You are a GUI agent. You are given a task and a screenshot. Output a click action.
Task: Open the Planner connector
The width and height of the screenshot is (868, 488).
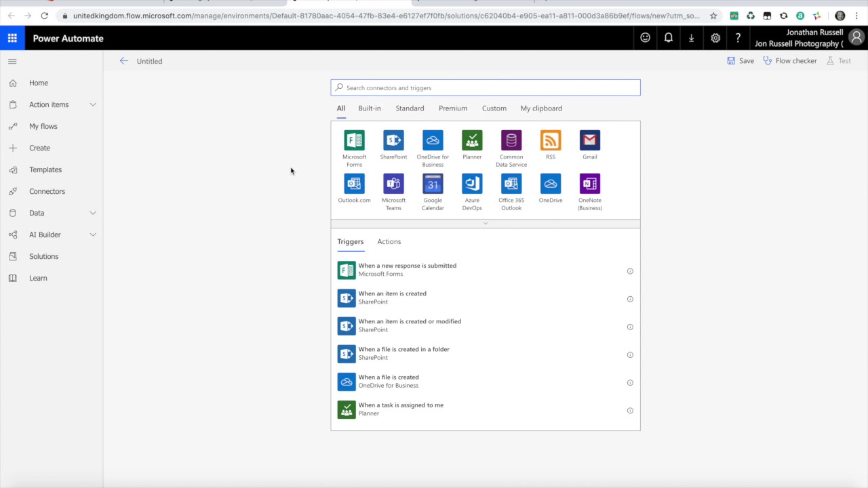pos(472,140)
